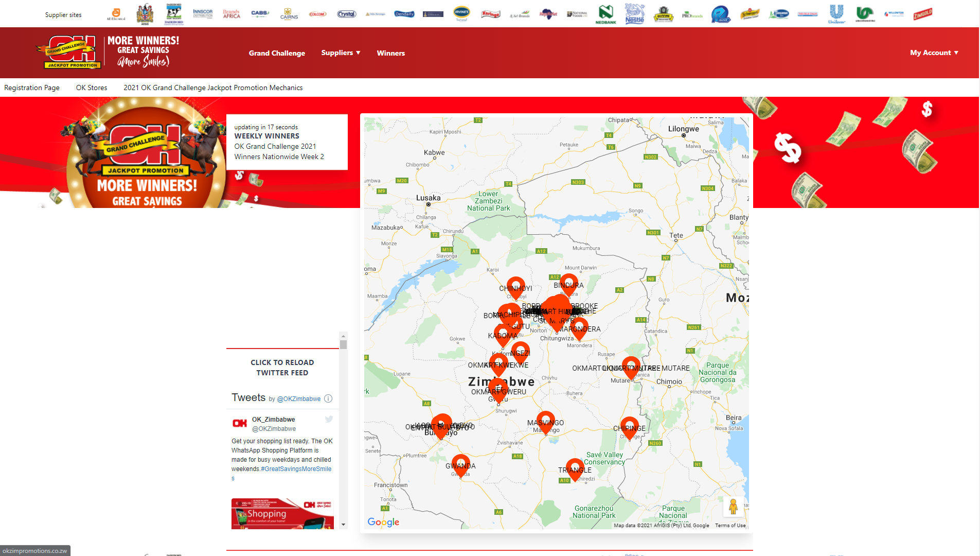Click the Twitter info icon beside @OKZimbabwe
Viewport: 980px width, 556px height.
click(328, 398)
